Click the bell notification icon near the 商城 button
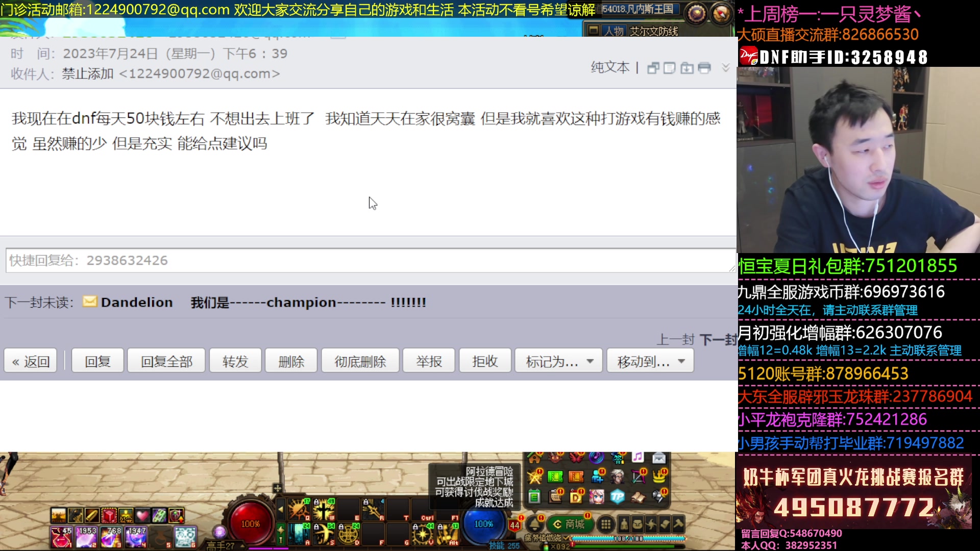This screenshot has height=551, width=980. pos(534,524)
